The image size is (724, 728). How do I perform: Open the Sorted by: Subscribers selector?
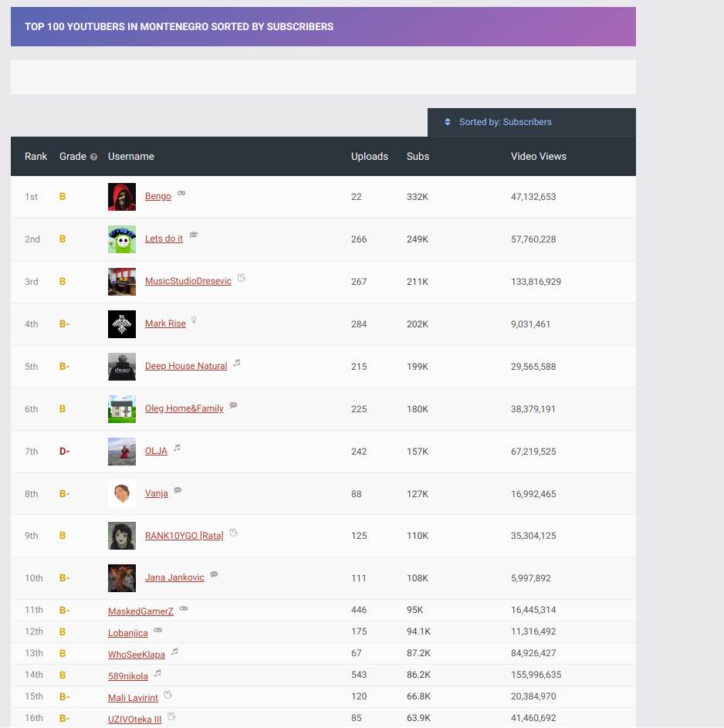click(505, 121)
